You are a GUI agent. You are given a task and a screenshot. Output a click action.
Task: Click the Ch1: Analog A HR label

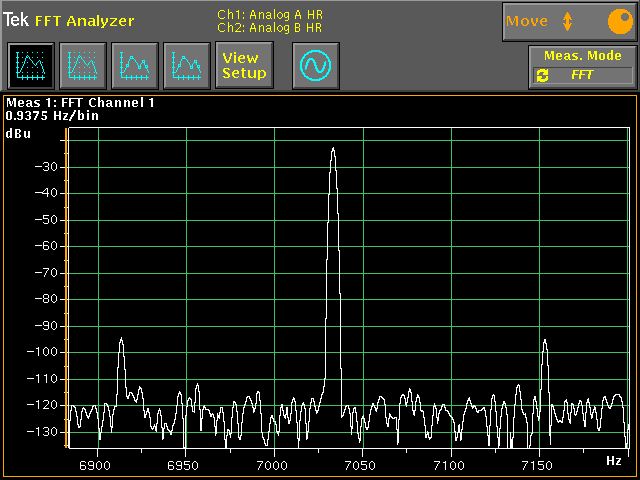click(x=270, y=14)
